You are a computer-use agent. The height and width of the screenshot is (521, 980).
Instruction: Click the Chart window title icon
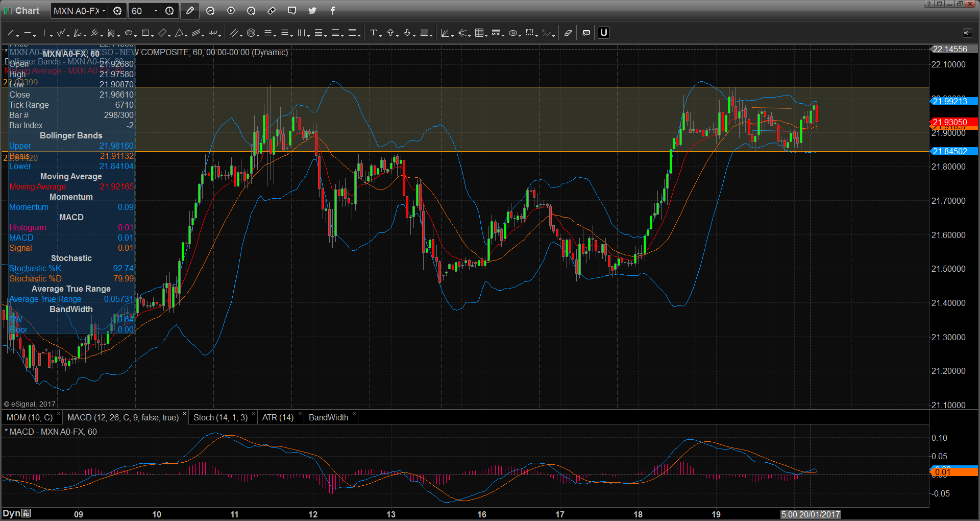(8, 11)
